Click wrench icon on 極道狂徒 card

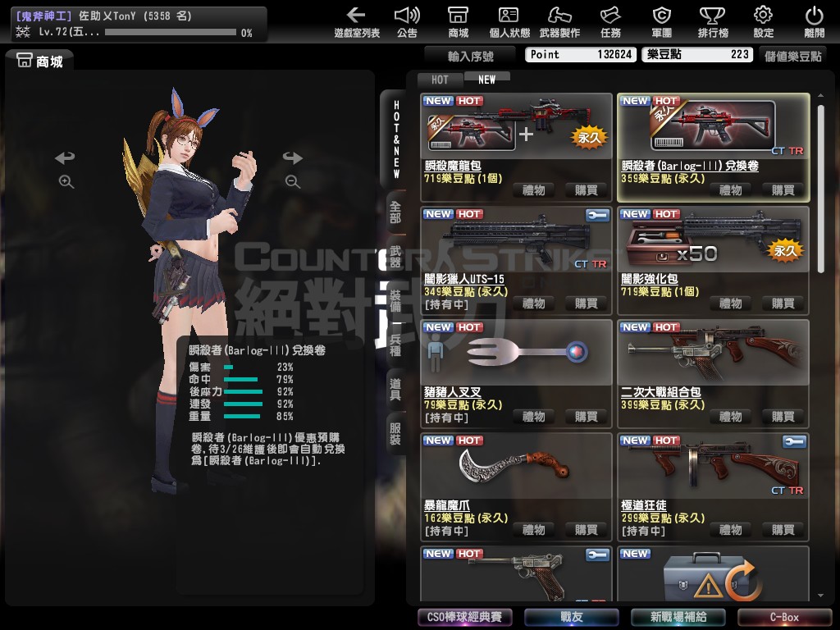coord(794,441)
